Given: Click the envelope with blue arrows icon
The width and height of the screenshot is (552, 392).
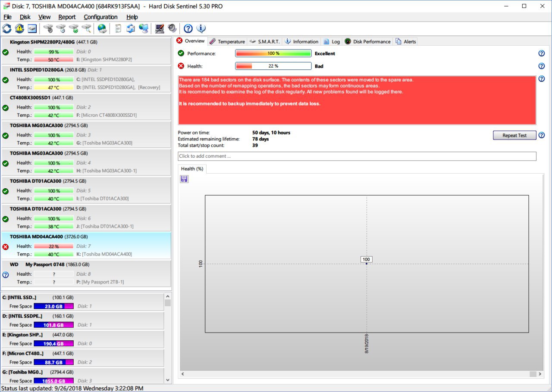Looking at the screenshot, I should pyautogui.click(x=131, y=28).
